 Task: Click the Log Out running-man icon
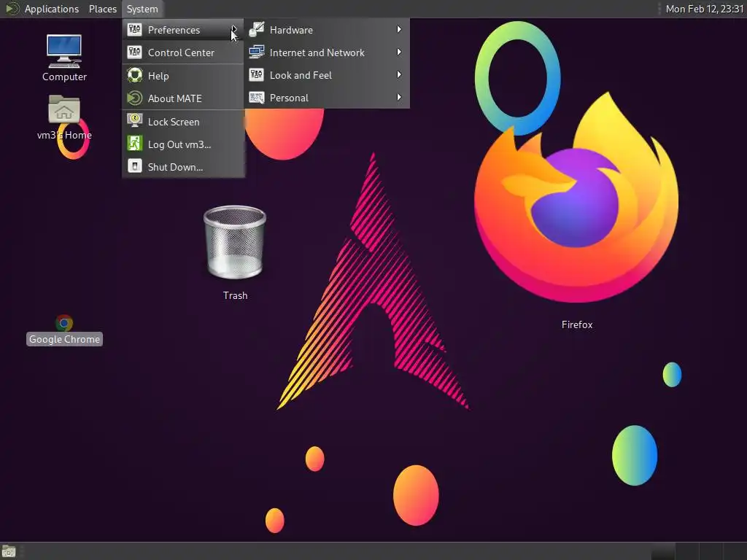click(x=134, y=144)
